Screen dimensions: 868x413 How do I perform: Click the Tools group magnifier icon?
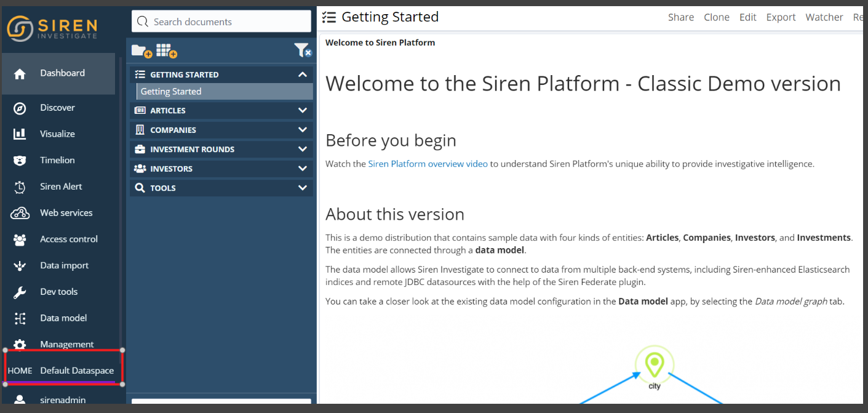[x=140, y=188]
